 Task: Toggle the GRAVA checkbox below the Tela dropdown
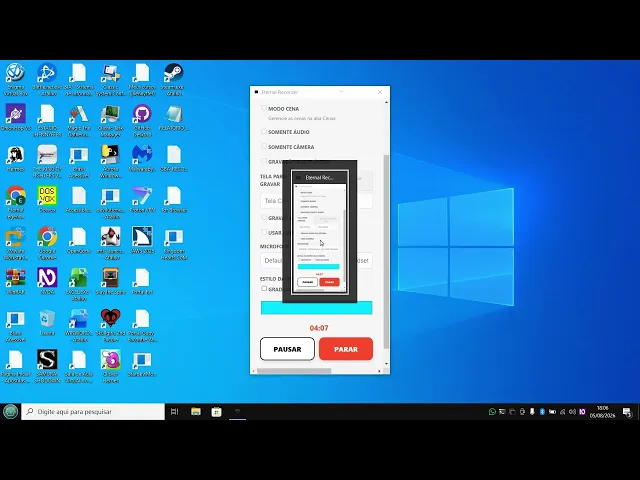click(x=264, y=218)
